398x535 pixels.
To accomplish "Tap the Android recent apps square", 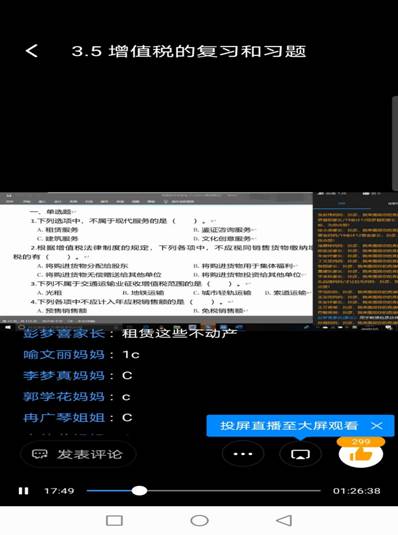I will pos(114,521).
